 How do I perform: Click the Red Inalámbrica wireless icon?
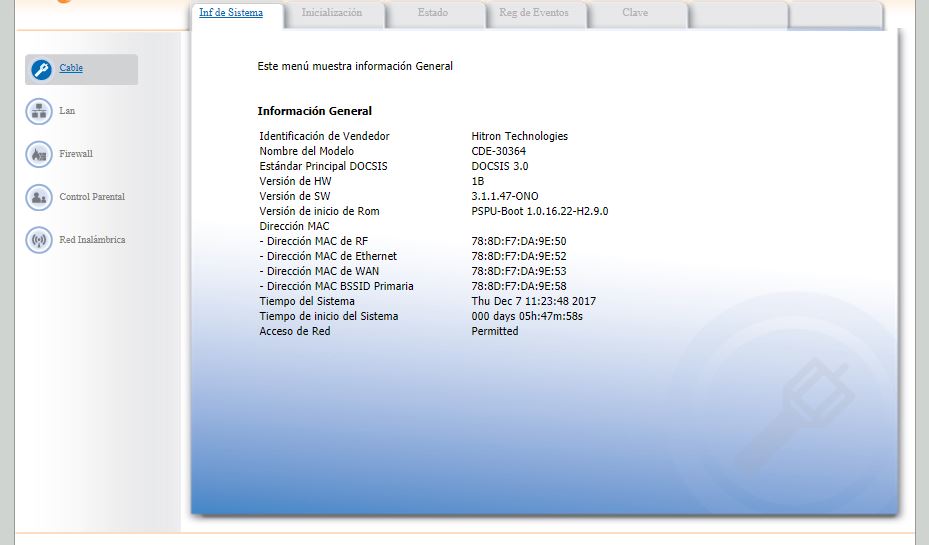point(39,240)
